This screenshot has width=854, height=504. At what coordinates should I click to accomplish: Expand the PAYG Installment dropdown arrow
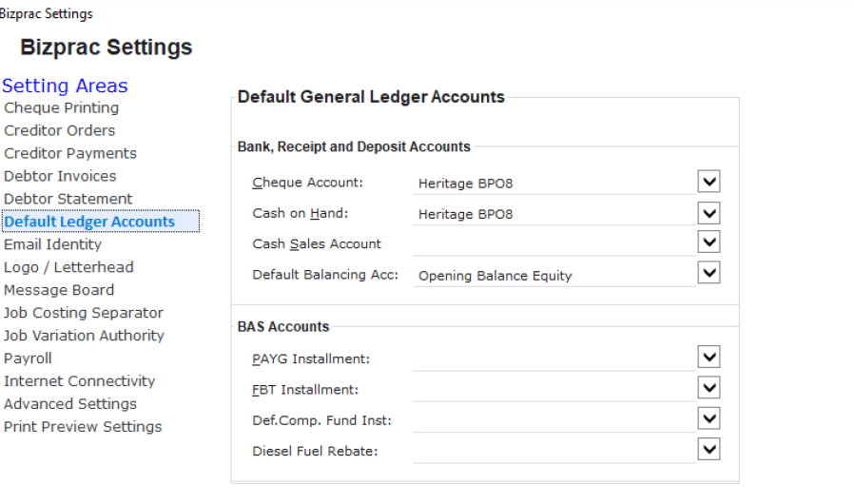point(708,357)
